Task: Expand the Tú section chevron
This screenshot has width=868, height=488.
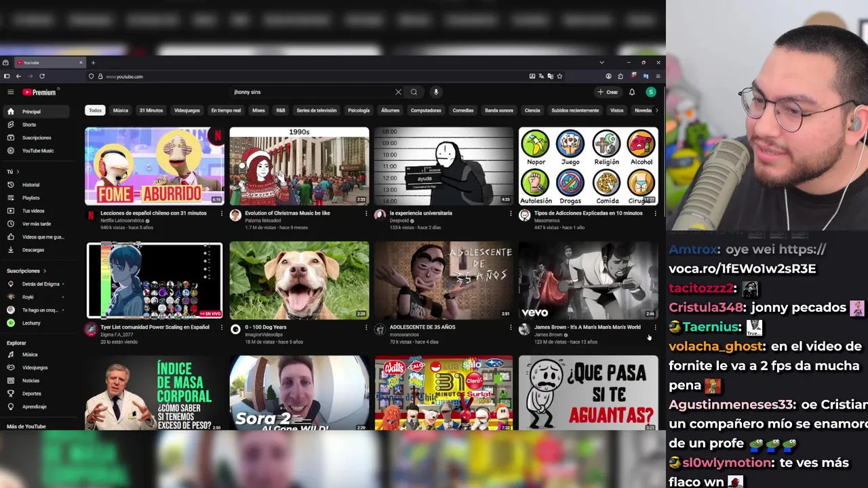Action: tap(18, 172)
